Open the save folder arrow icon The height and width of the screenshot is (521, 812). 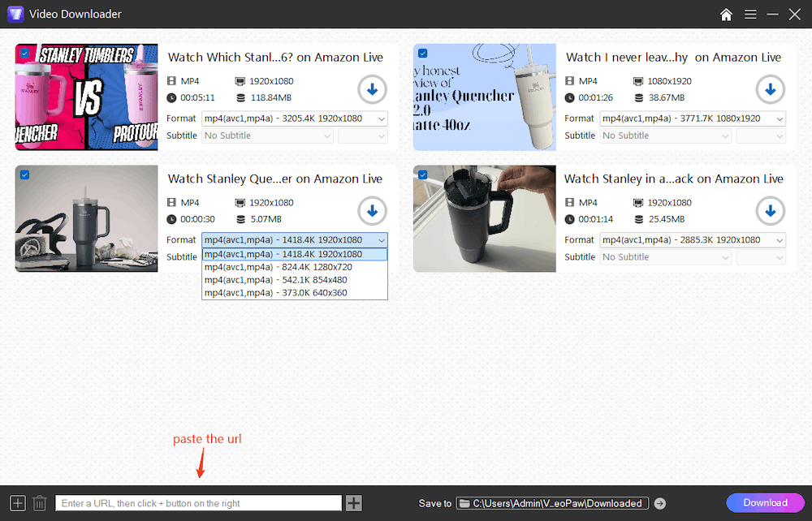[659, 503]
